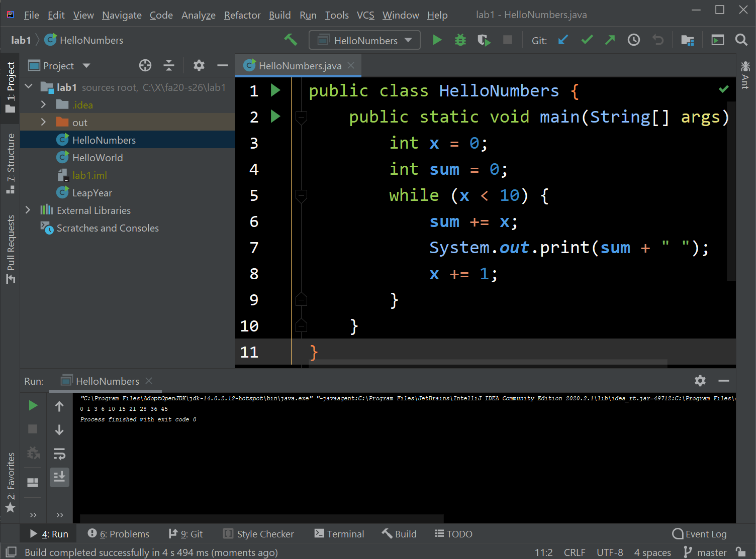Toggle the Pull Requests tool window
This screenshot has height=559, width=756.
[10, 249]
